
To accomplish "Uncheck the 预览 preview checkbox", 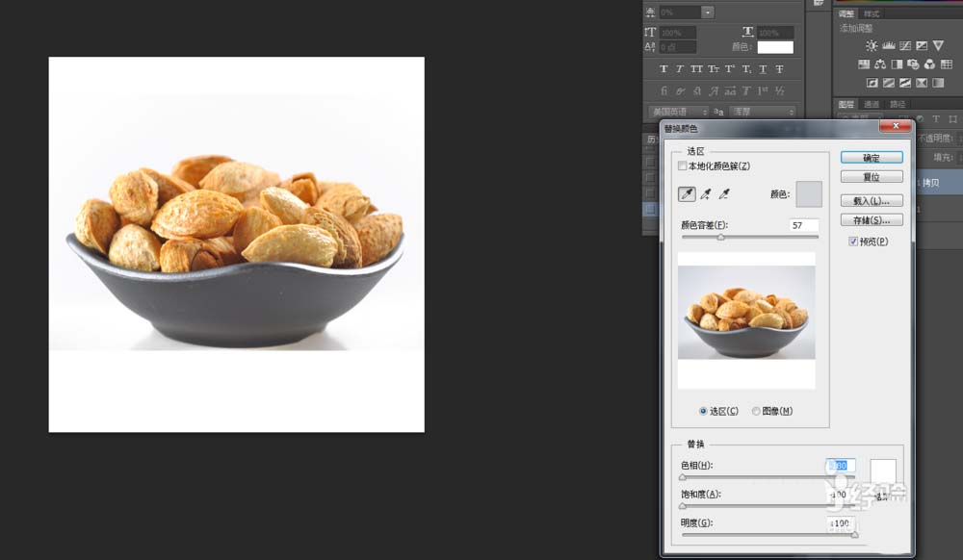I will click(x=854, y=241).
